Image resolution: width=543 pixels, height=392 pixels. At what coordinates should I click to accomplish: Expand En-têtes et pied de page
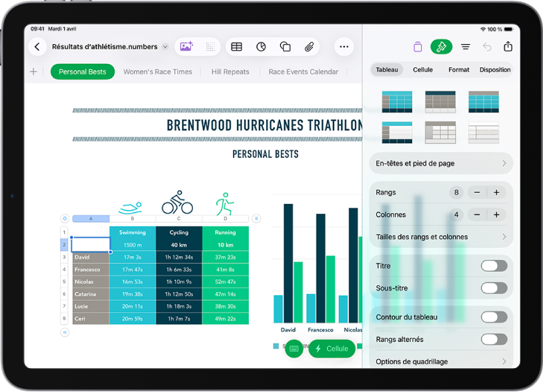pos(441,163)
